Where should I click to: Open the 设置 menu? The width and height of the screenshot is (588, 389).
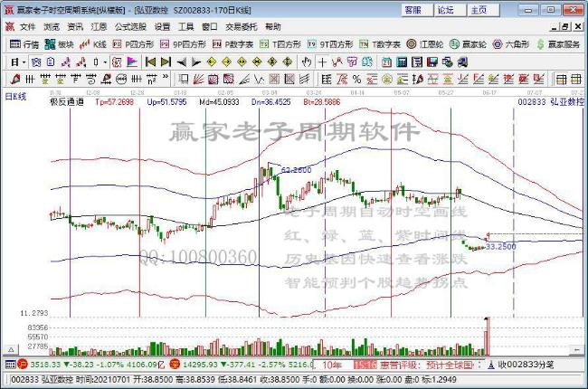point(162,26)
